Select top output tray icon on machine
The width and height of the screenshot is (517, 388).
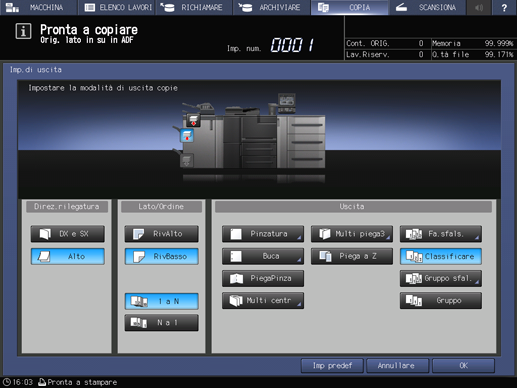(x=193, y=120)
